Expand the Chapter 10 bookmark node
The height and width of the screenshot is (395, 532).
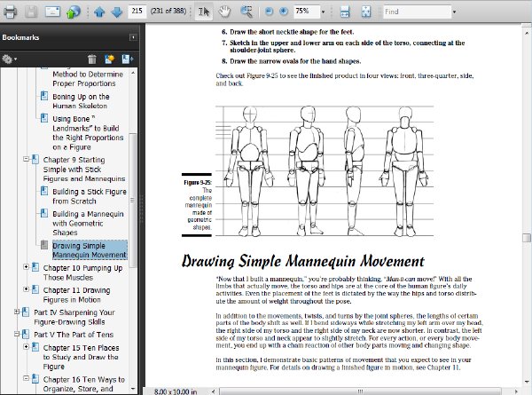point(26,266)
